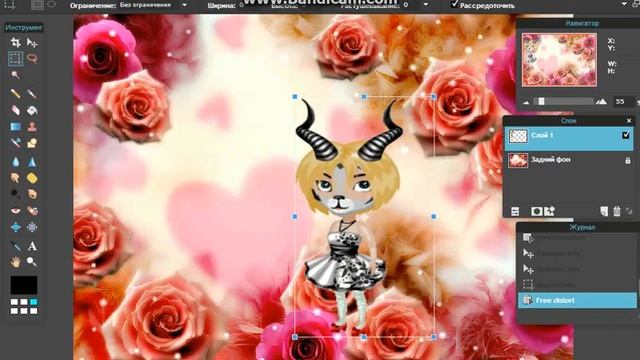This screenshot has width=640, height=360.
Task: Open layer styles in Слои panel
Action: click(x=549, y=211)
